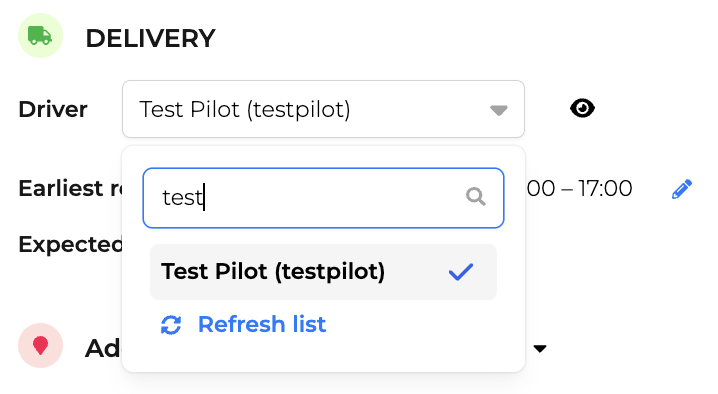Click the Driver combo box showing Test Pilot
718x394 pixels.
click(323, 109)
